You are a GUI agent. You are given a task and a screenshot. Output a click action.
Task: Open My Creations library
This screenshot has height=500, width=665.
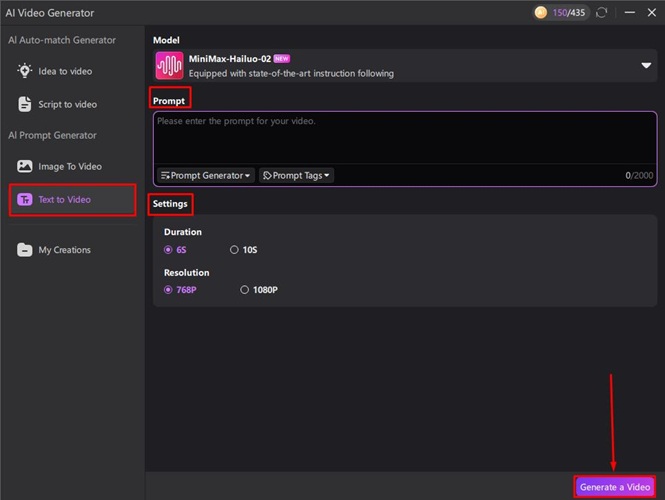click(x=64, y=250)
